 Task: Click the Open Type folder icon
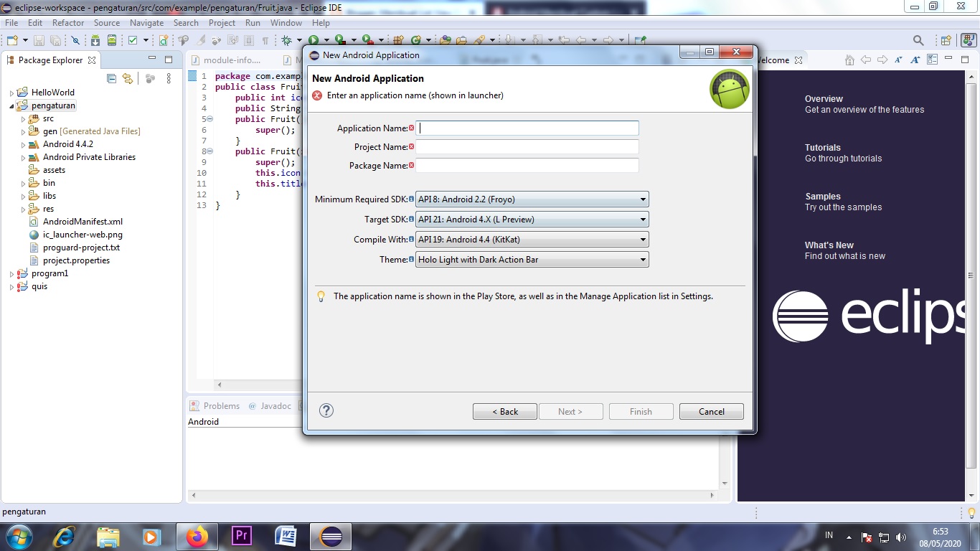[446, 40]
